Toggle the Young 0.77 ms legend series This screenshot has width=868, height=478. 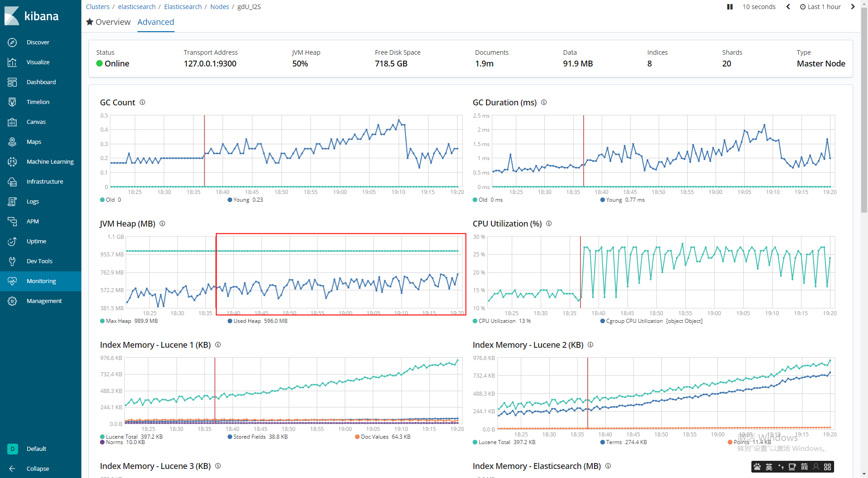pyautogui.click(x=623, y=200)
